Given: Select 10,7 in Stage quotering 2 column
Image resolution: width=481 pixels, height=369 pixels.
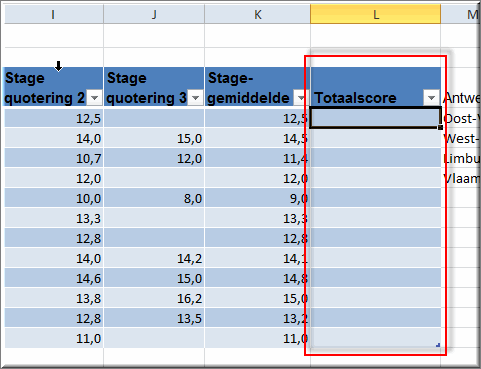Looking at the screenshot, I should pyautogui.click(x=53, y=158).
